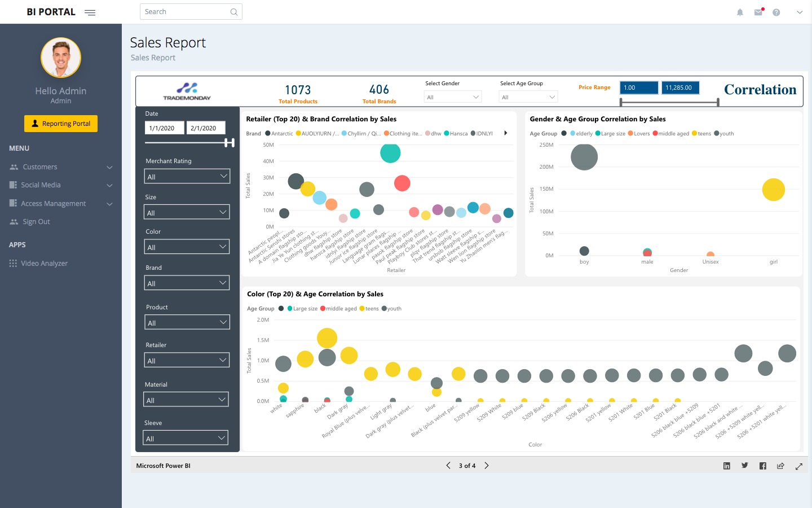This screenshot has height=508, width=812.
Task: Share report via Twitter icon
Action: pos(745,466)
